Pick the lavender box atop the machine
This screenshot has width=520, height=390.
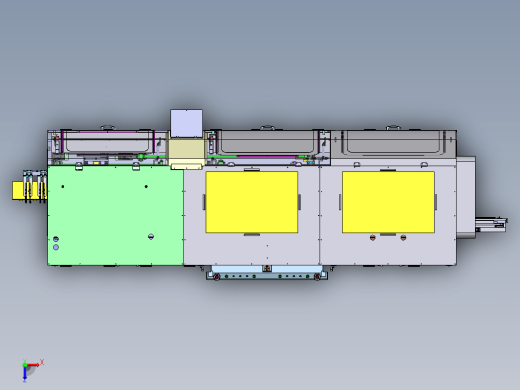coord(186,123)
